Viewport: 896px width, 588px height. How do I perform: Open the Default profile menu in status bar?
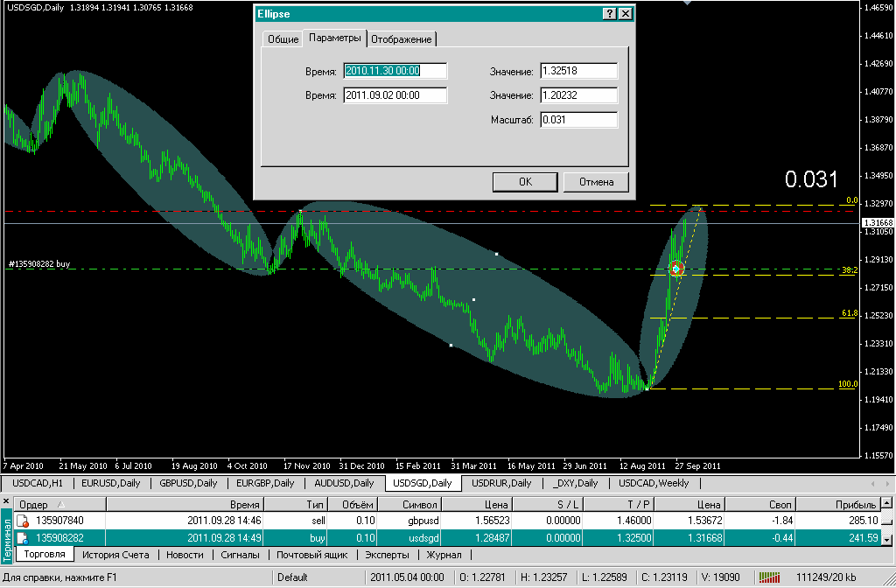pyautogui.click(x=293, y=577)
